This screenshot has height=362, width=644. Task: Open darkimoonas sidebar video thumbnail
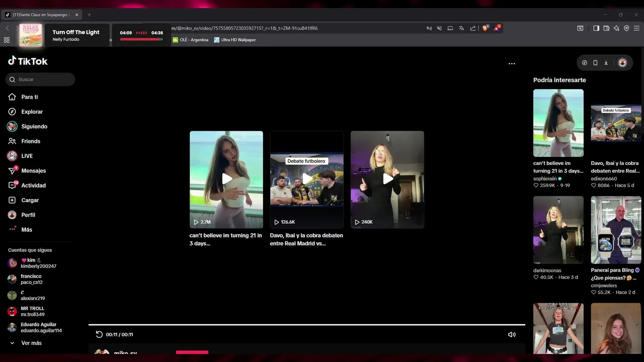558,230
